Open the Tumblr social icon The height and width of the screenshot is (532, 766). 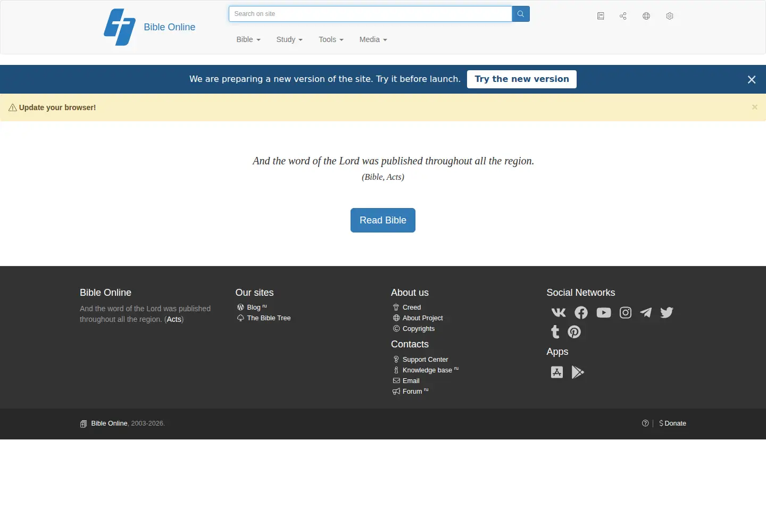click(x=555, y=332)
